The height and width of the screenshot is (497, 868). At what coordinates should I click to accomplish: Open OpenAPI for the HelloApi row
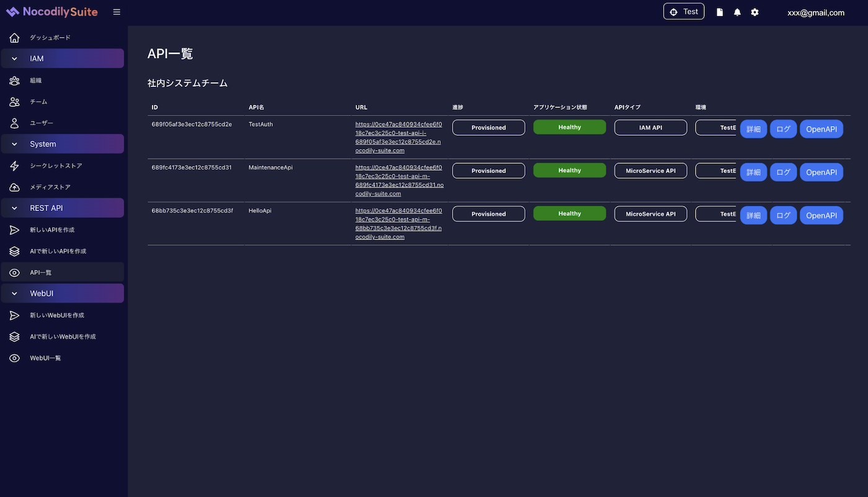pos(821,215)
